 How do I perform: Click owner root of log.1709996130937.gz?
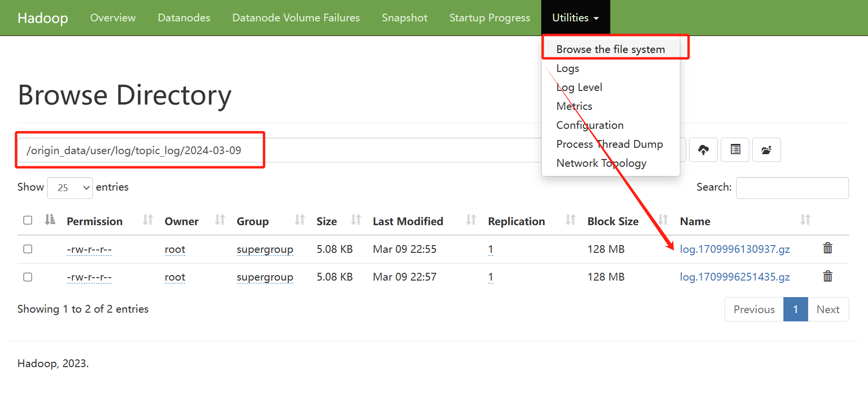pyautogui.click(x=175, y=249)
